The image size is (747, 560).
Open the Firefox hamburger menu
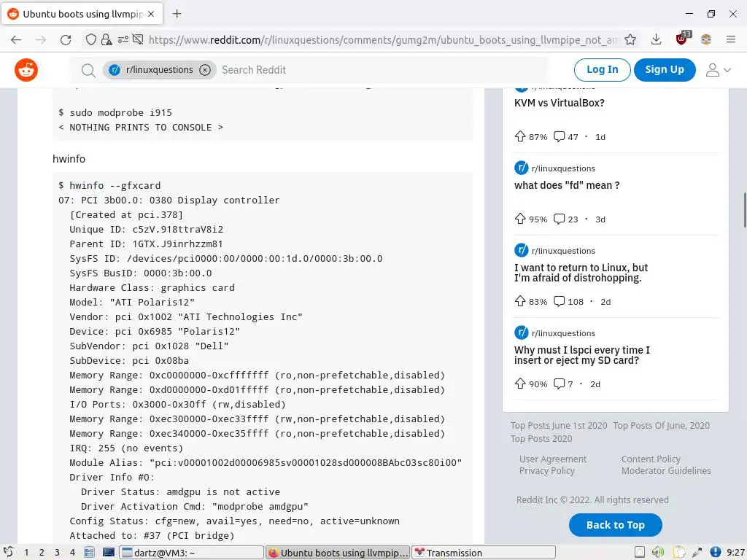click(731, 39)
